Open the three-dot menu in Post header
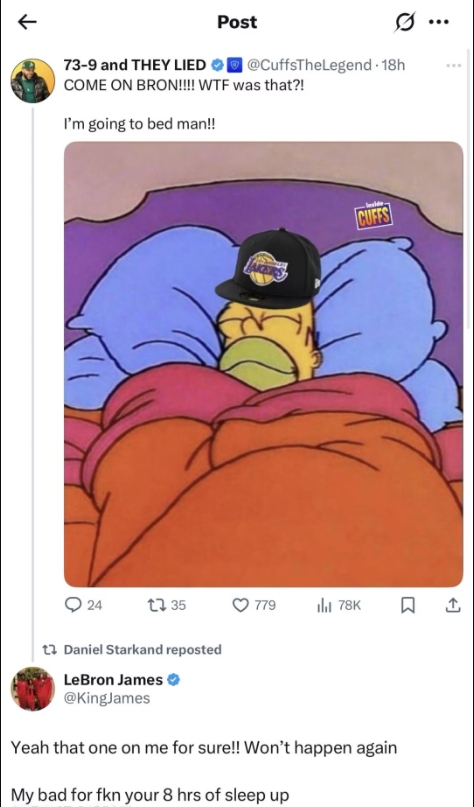This screenshot has height=807, width=474. click(x=439, y=22)
